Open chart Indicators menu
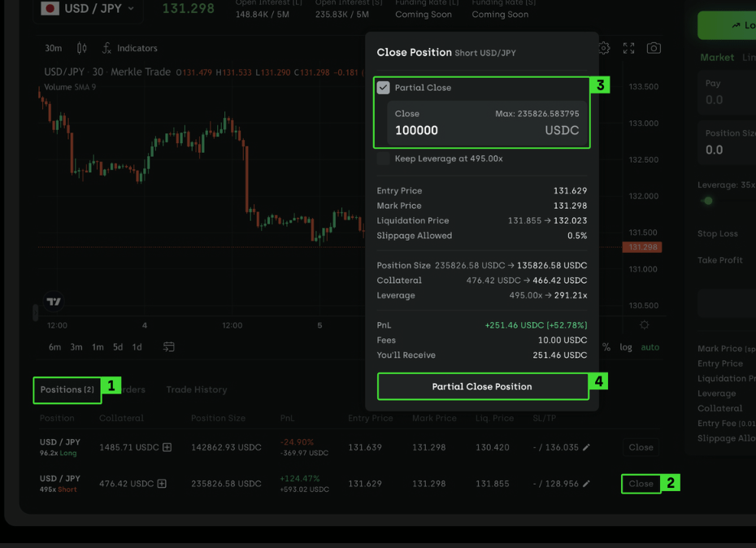756x548 pixels. (130, 49)
